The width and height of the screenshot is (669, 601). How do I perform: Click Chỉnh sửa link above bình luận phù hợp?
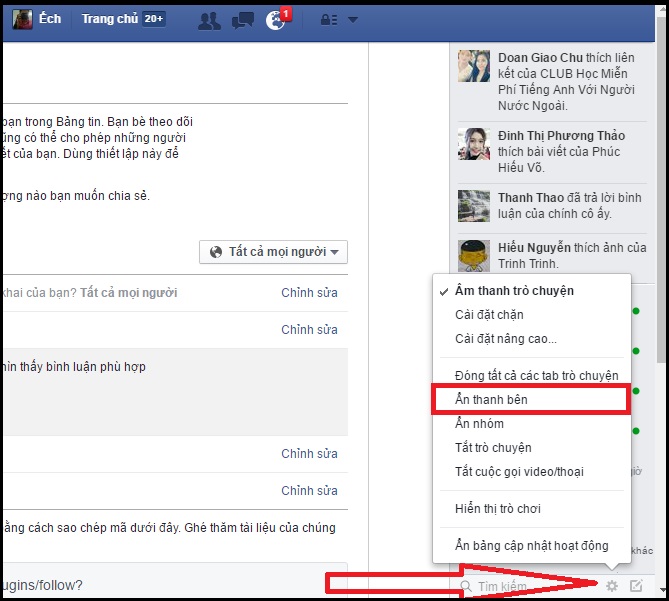309,330
